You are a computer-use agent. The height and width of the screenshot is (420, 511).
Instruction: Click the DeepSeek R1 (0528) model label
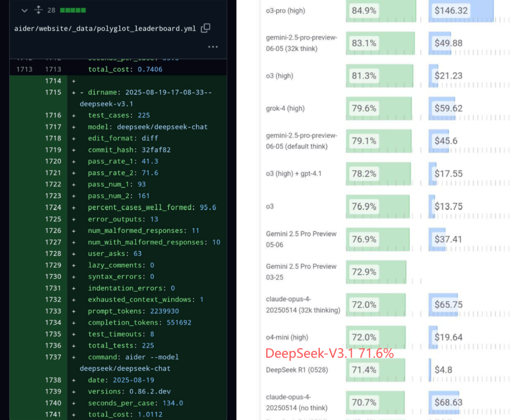coord(297,370)
